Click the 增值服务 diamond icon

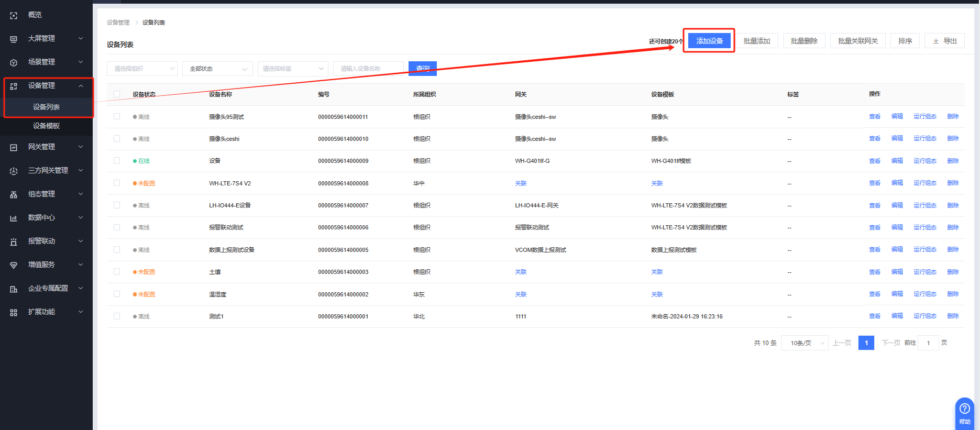14,266
